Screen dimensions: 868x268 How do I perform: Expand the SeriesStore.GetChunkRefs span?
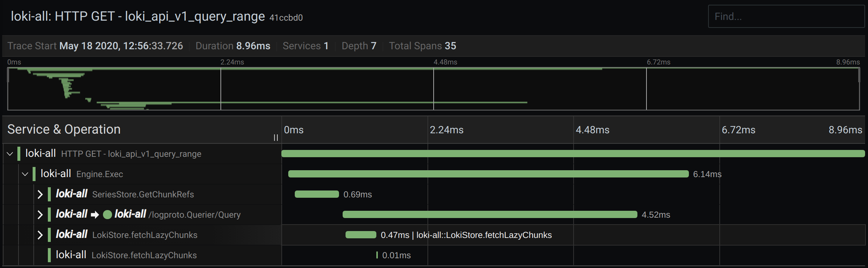[40, 194]
